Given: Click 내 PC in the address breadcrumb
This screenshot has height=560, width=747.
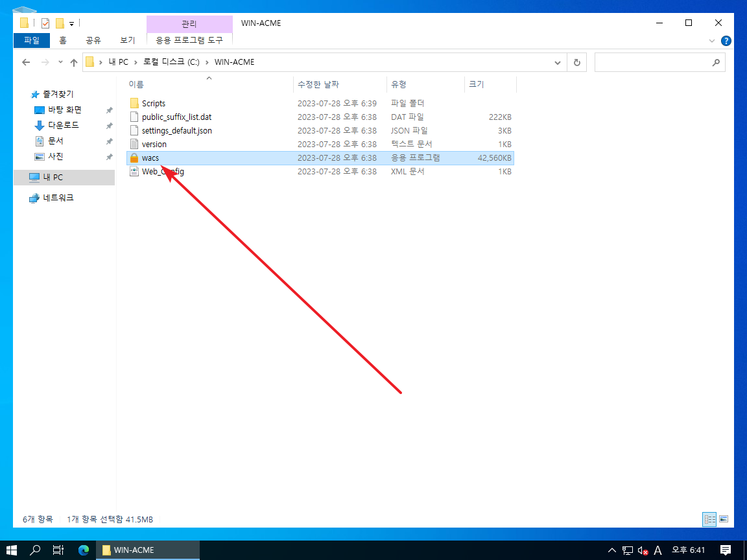Looking at the screenshot, I should (118, 62).
